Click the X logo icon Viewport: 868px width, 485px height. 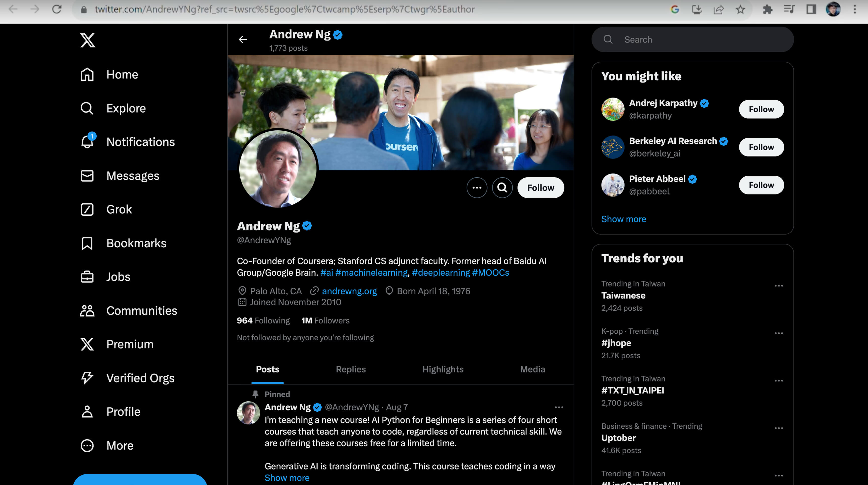pyautogui.click(x=87, y=40)
